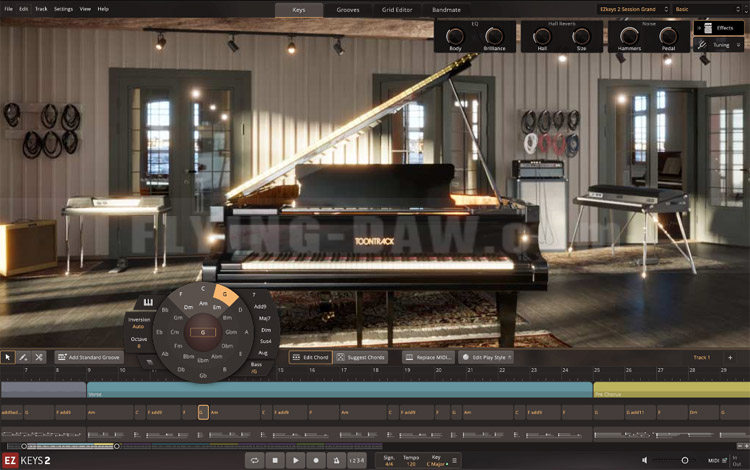
Task: Stop playback with the stop button
Action: (275, 460)
